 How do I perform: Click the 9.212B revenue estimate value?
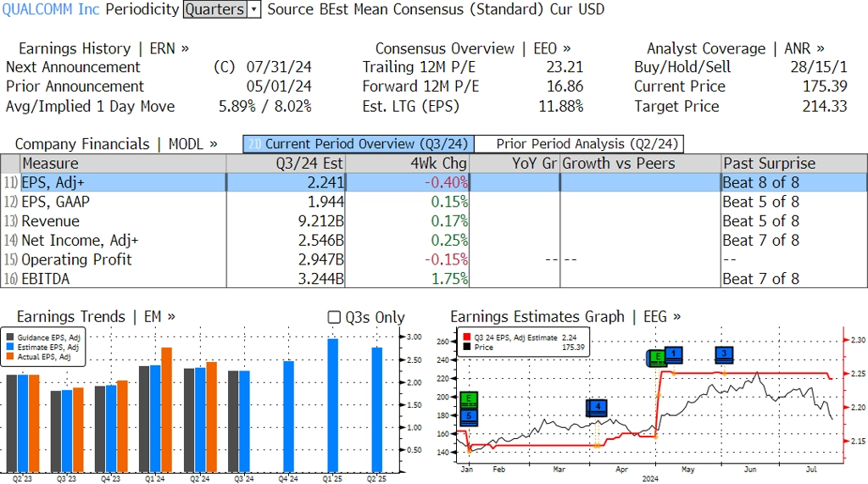[321, 221]
